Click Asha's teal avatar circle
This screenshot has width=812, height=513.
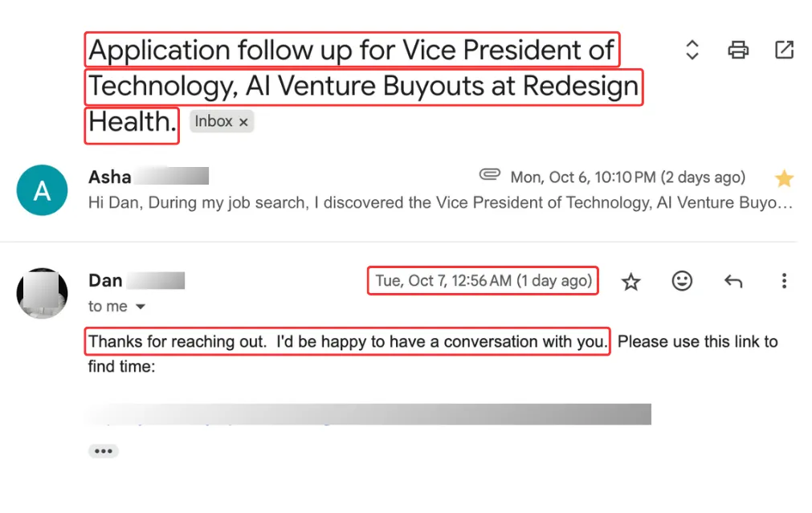point(42,190)
